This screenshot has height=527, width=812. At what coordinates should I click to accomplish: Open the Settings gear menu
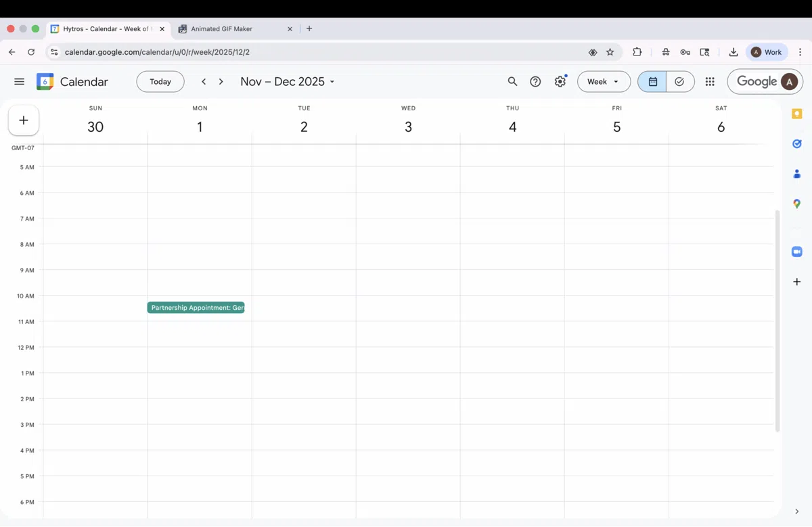[560, 82]
